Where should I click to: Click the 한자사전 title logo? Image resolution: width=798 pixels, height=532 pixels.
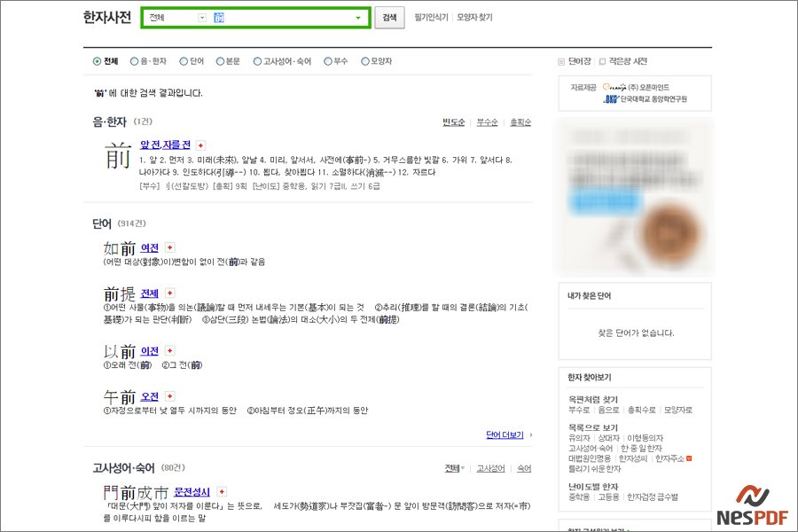[107, 18]
